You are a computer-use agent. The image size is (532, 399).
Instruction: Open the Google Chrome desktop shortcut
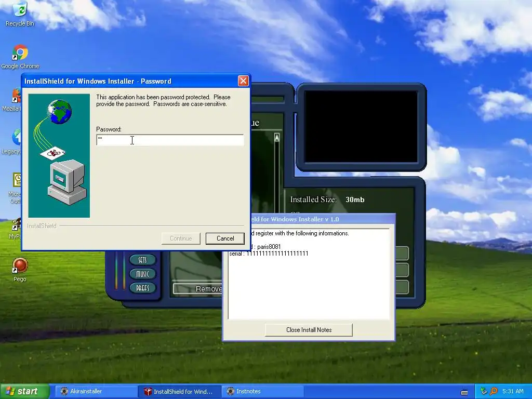tap(20, 57)
